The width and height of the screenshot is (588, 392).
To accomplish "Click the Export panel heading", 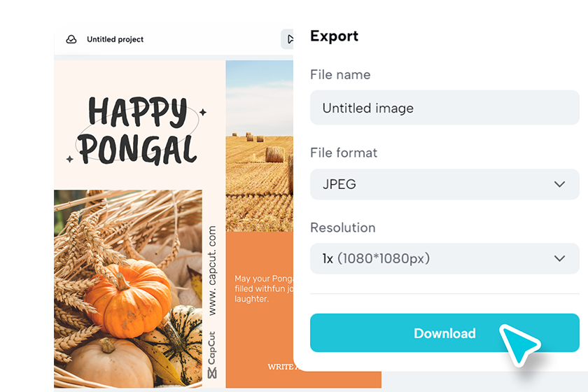I will [334, 36].
